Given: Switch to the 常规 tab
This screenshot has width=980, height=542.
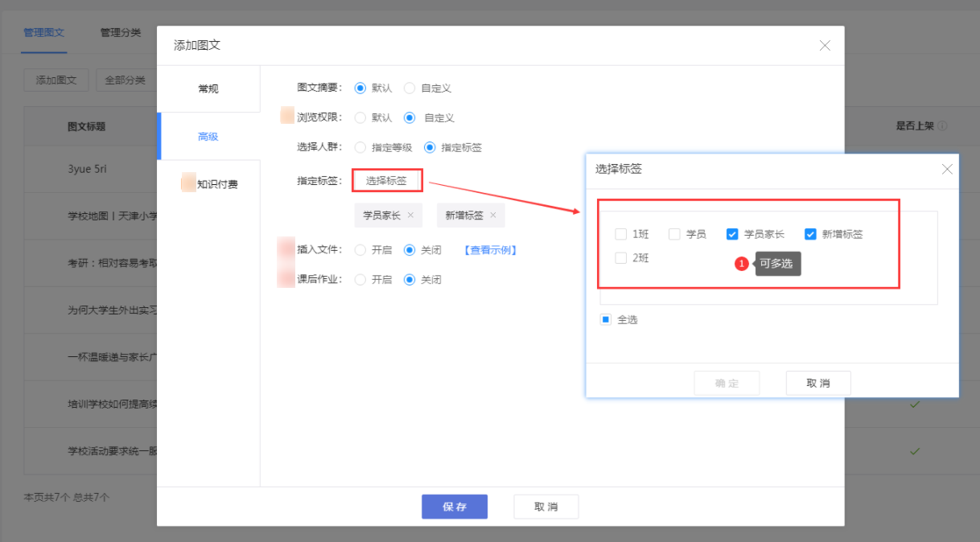Looking at the screenshot, I should (x=208, y=88).
